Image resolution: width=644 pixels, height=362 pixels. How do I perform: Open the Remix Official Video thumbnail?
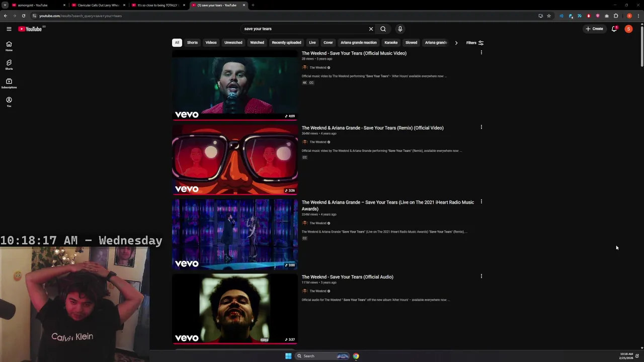click(x=235, y=159)
